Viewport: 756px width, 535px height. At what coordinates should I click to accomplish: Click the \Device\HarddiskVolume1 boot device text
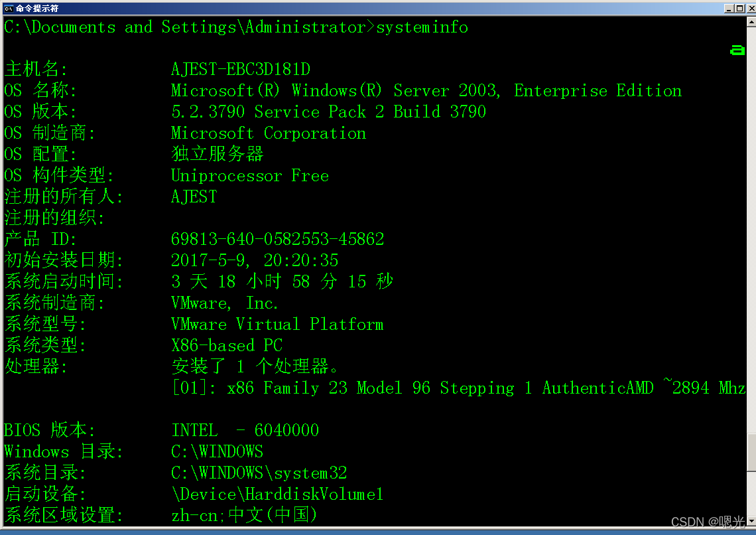point(277,495)
